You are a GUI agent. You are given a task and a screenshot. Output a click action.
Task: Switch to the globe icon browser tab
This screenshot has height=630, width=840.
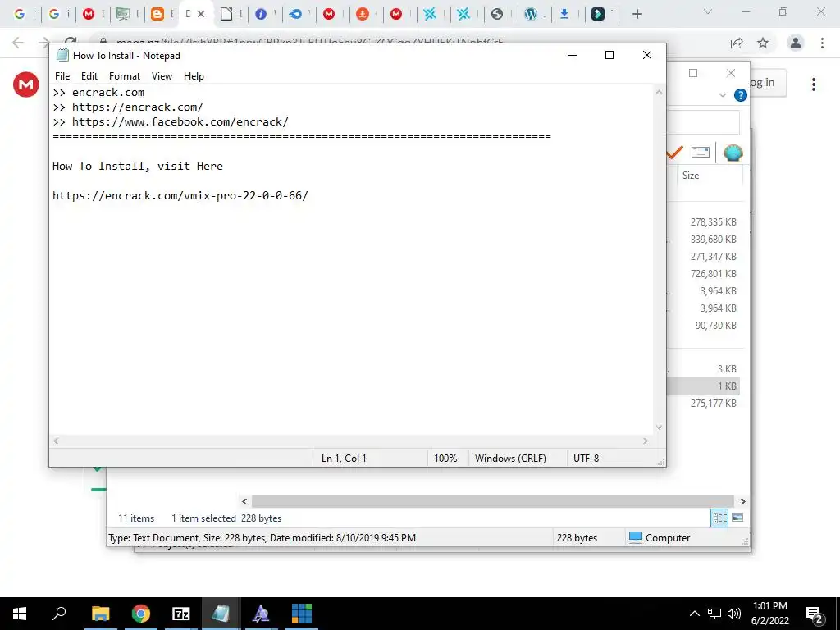(497, 14)
